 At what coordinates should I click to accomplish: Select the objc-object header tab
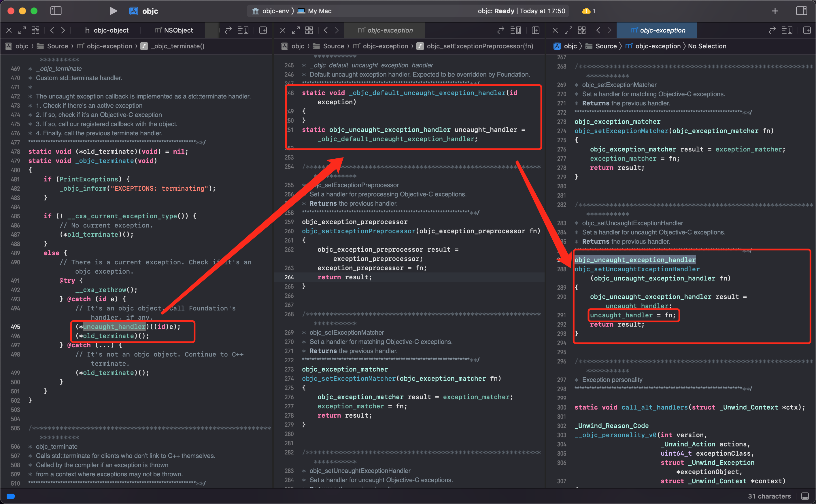coord(107,30)
